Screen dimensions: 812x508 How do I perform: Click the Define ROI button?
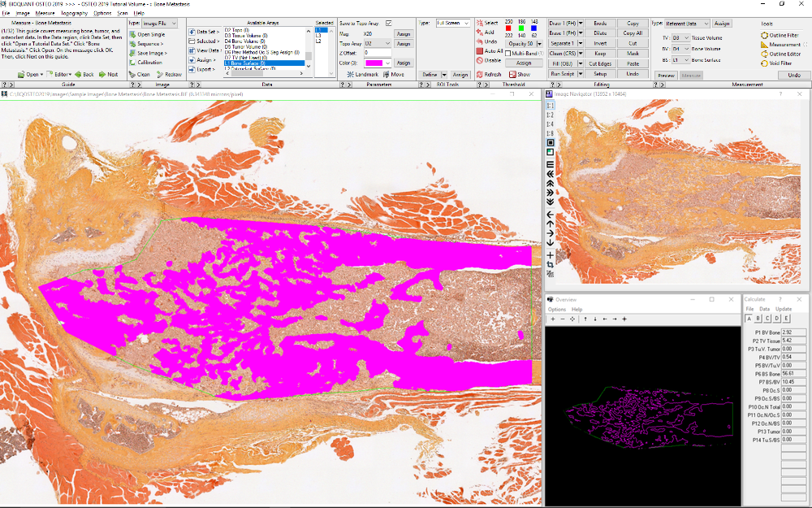point(430,75)
